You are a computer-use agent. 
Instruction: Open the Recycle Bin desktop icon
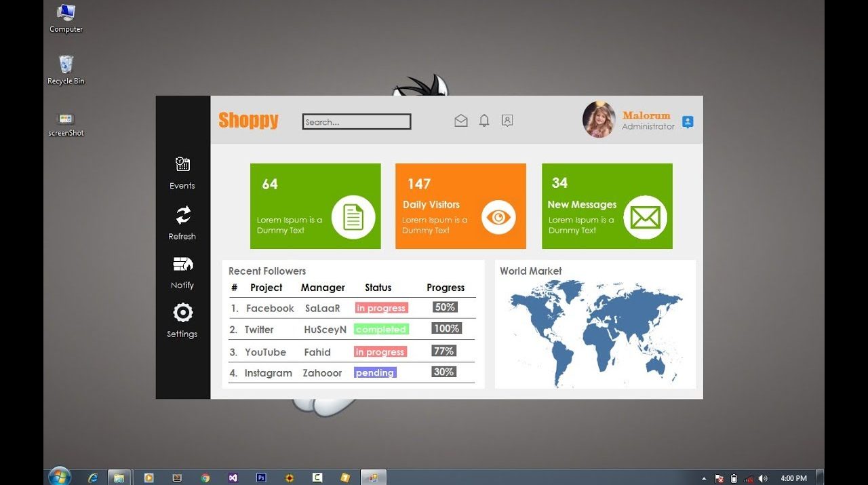66,66
